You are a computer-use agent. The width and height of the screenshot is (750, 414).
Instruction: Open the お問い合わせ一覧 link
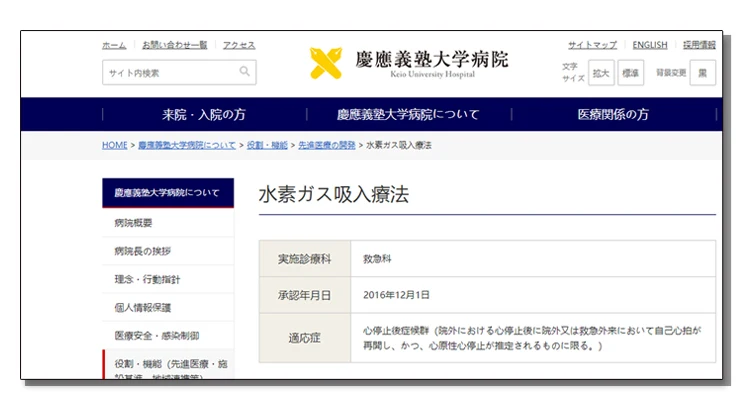pyautogui.click(x=175, y=45)
